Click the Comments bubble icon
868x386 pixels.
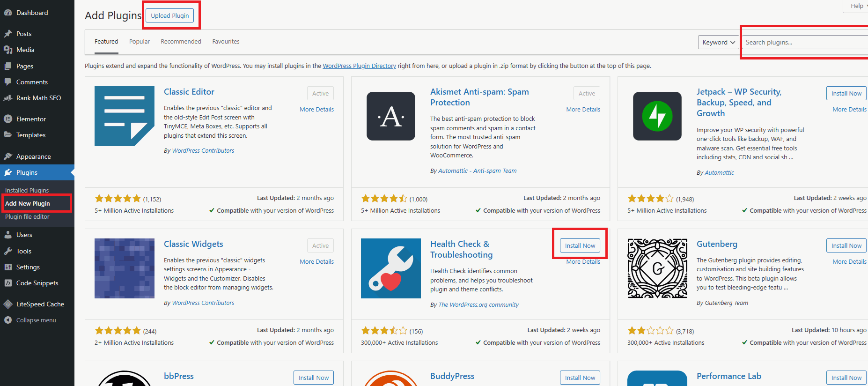pos(8,82)
